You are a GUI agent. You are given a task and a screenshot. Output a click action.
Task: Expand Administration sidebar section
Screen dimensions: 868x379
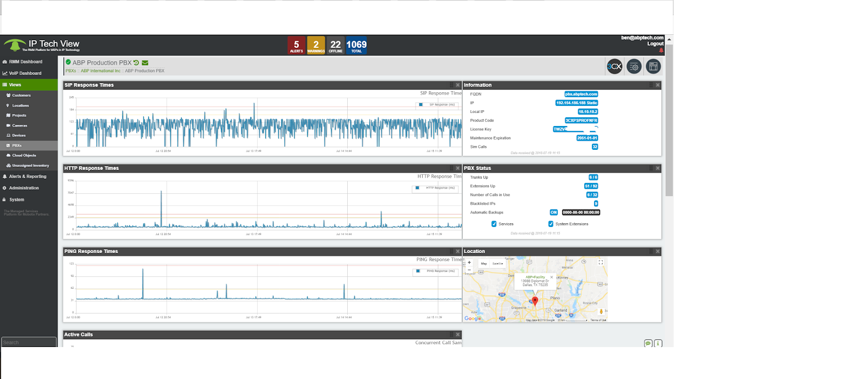[29, 188]
